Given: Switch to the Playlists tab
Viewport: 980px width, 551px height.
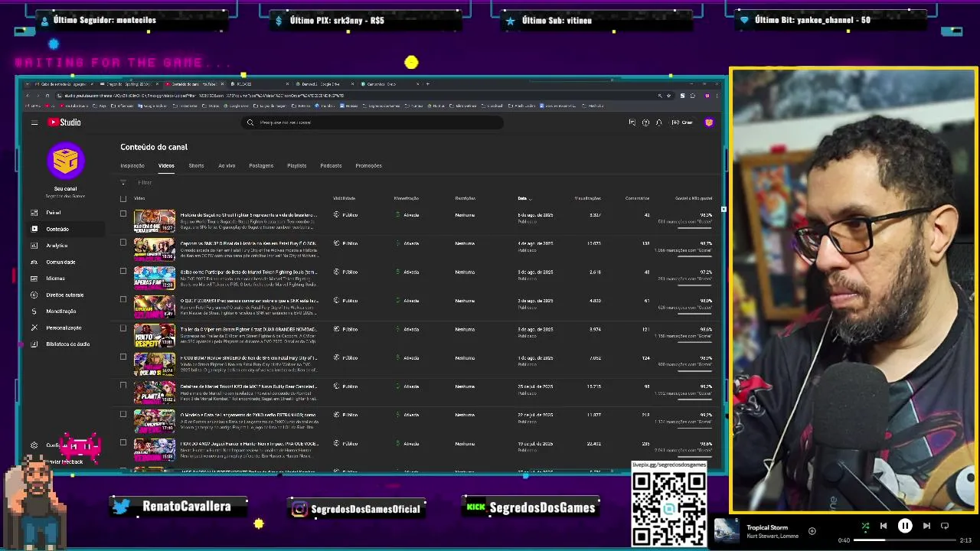Looking at the screenshot, I should 296,165.
